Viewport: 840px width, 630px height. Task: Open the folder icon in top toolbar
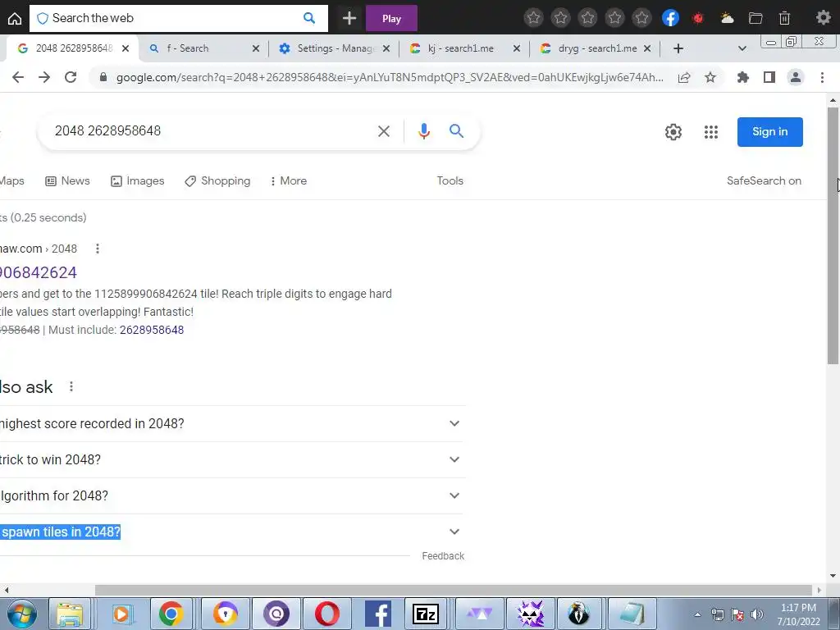[756, 18]
